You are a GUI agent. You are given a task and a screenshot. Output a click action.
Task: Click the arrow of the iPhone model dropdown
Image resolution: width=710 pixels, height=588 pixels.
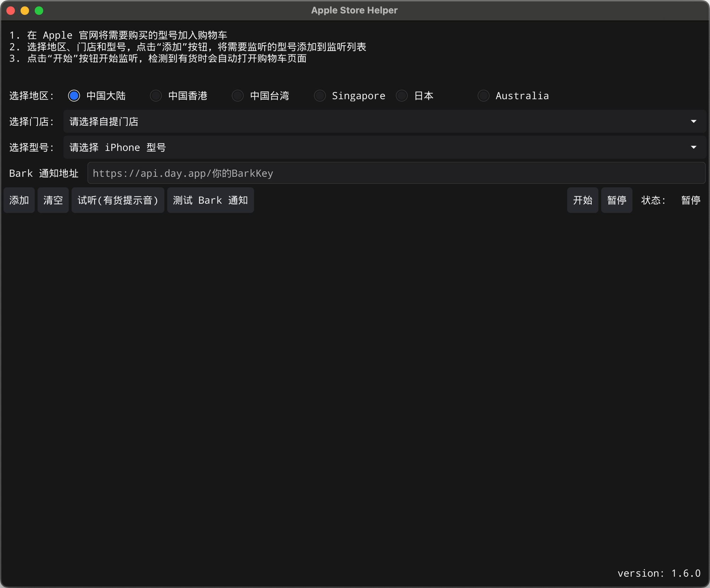(694, 147)
